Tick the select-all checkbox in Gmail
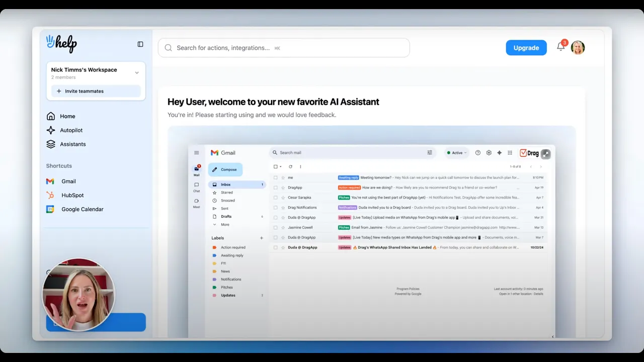 [275, 166]
